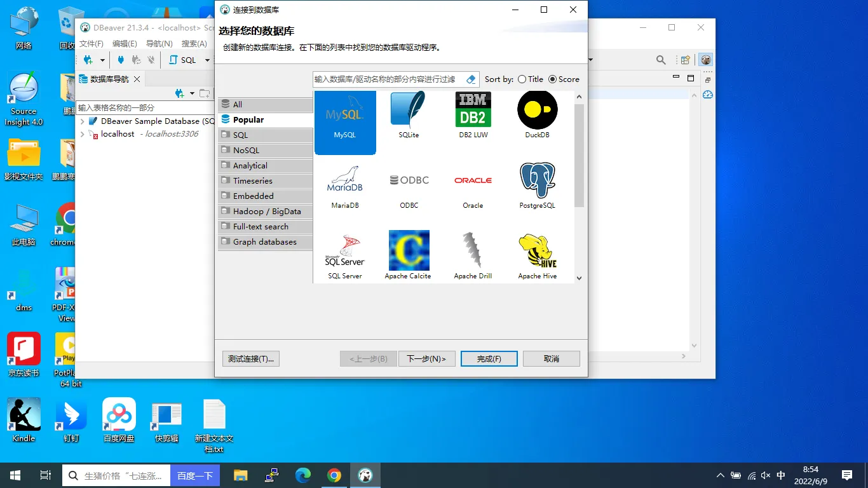Image resolution: width=868 pixels, height=488 pixels.
Task: Open the Embedded category
Action: [x=266, y=196]
